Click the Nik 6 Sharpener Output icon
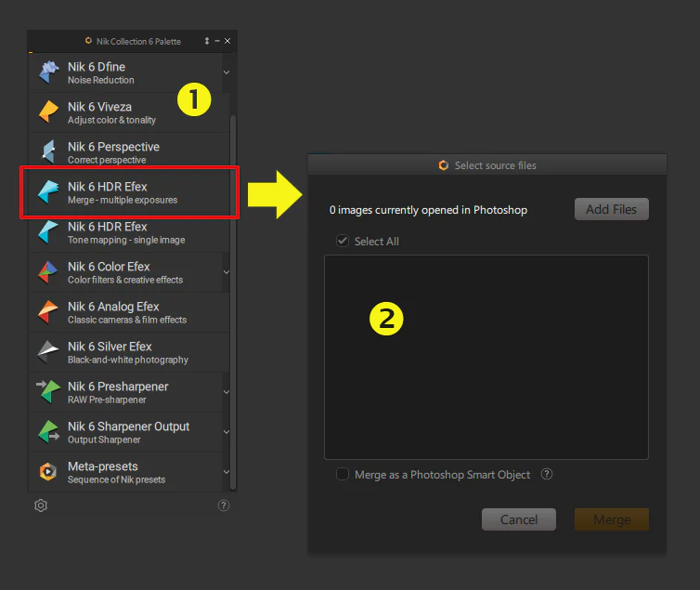Image resolution: width=700 pixels, height=590 pixels. tap(48, 432)
